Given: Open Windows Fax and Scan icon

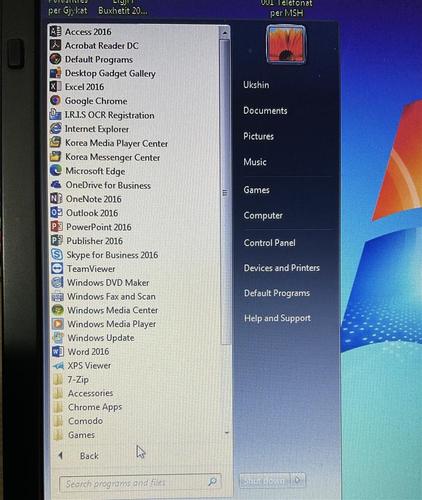Looking at the screenshot, I should 58,296.
